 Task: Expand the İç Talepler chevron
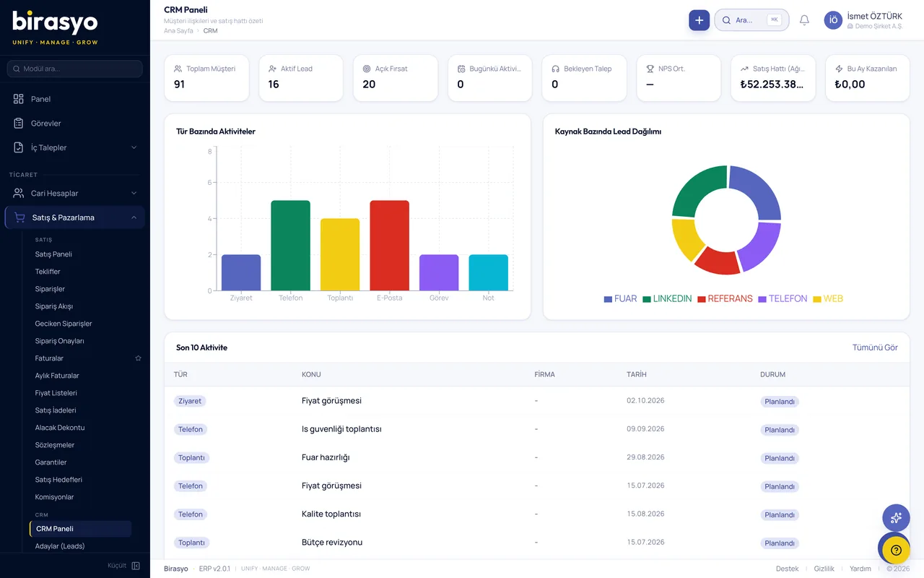134,147
